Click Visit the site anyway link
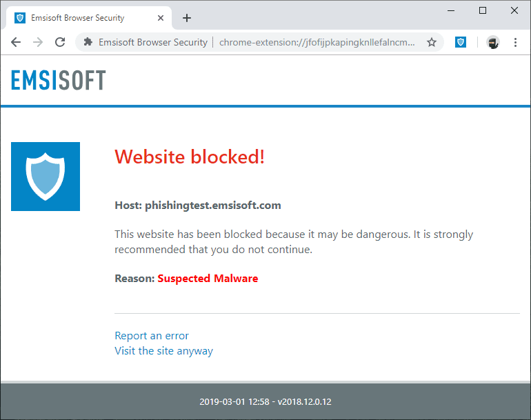531x420 pixels. tap(163, 351)
